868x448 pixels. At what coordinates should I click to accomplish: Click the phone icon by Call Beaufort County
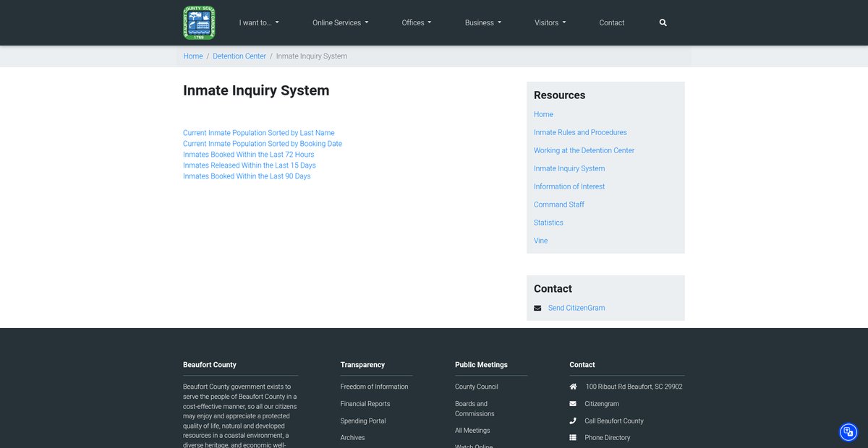coord(573,421)
